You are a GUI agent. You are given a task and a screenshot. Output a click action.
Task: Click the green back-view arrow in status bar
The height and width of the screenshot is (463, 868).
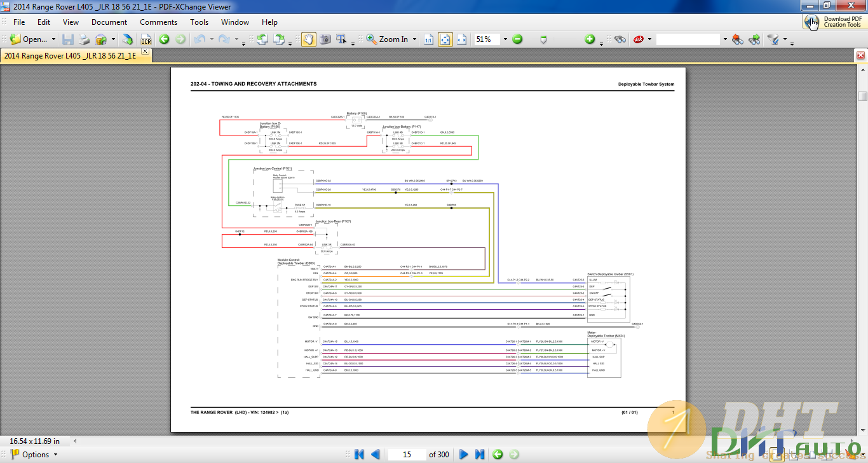pyautogui.click(x=498, y=454)
